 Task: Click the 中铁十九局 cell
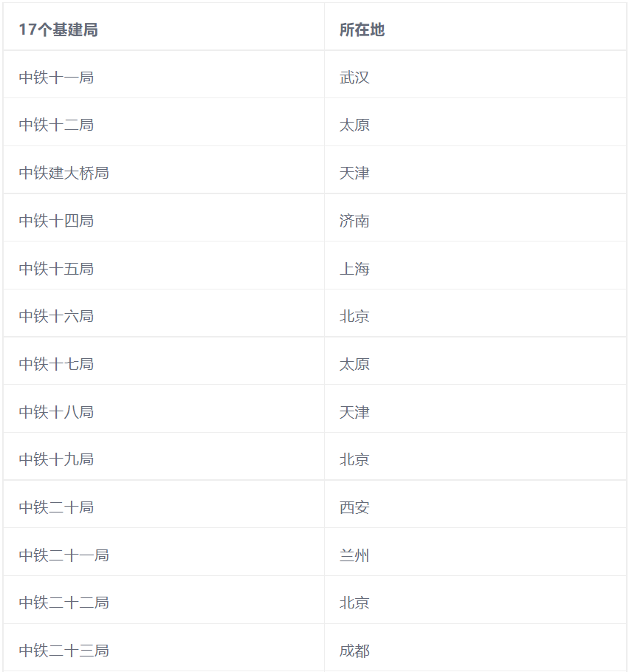tap(56, 459)
